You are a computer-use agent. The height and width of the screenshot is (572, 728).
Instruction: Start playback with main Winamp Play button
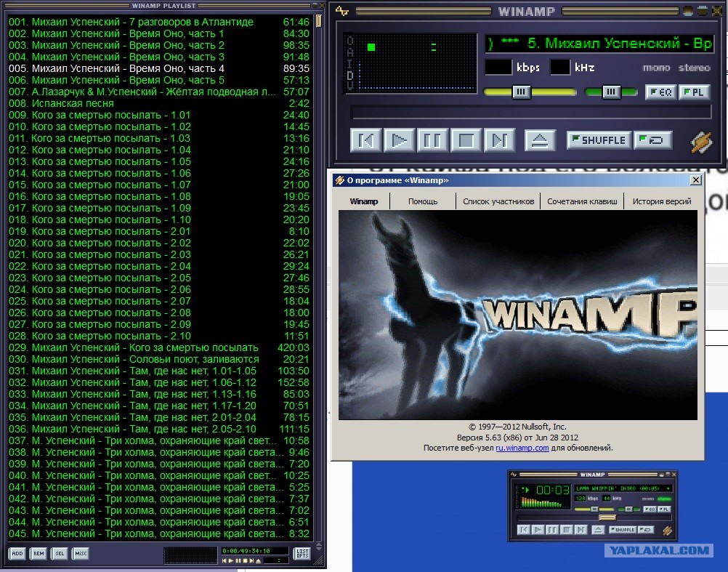click(x=399, y=140)
